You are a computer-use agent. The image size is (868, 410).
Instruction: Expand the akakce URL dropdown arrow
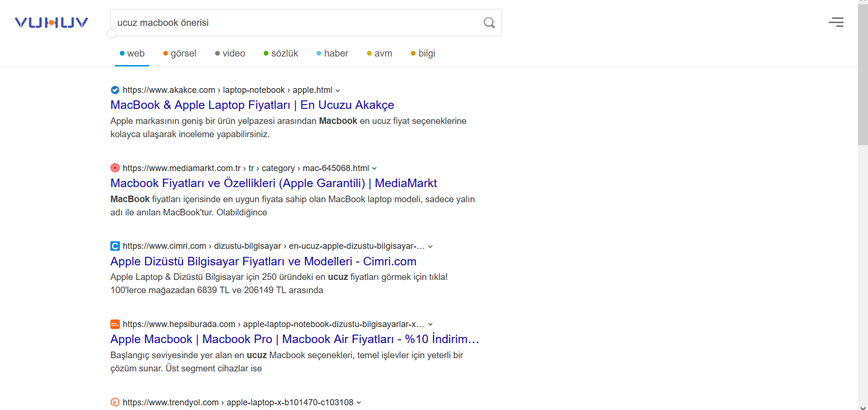pos(338,90)
